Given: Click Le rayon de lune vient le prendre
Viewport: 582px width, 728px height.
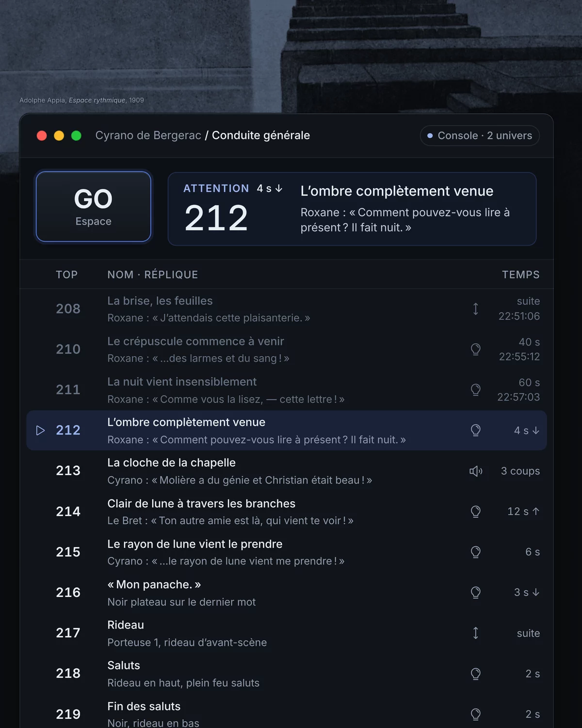Looking at the screenshot, I should [x=194, y=544].
